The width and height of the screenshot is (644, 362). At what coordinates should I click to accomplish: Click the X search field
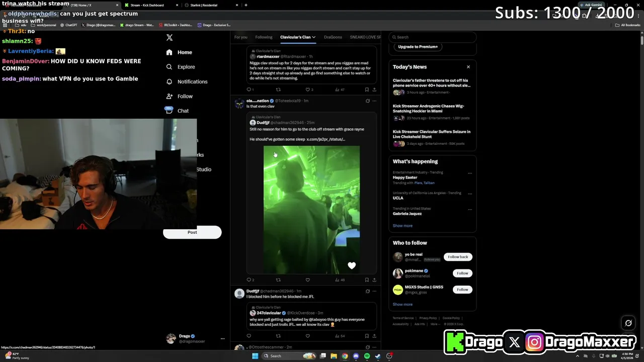pos(432,37)
